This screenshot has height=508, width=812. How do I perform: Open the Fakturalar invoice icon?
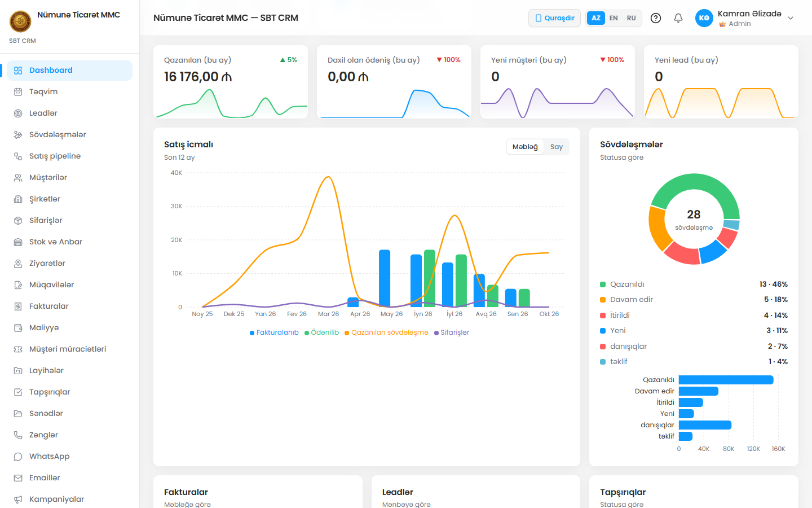click(x=18, y=306)
